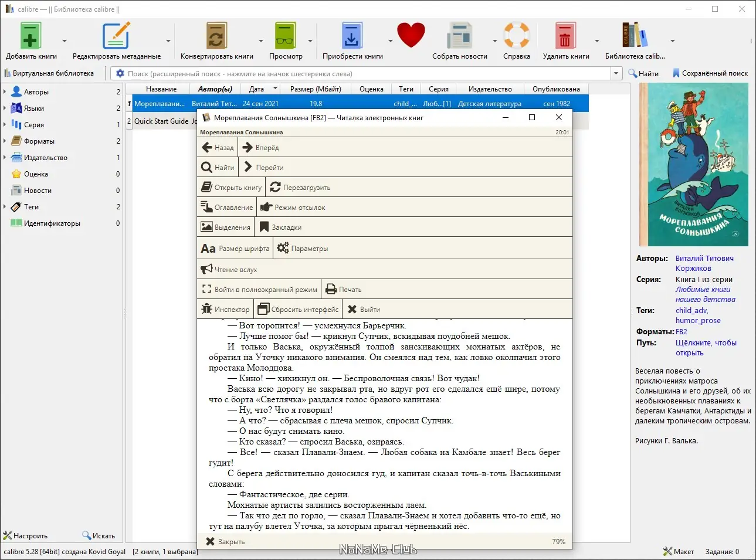This screenshot has width=756, height=560.
Task: Click the Remove books trash icon
Action: click(565, 36)
